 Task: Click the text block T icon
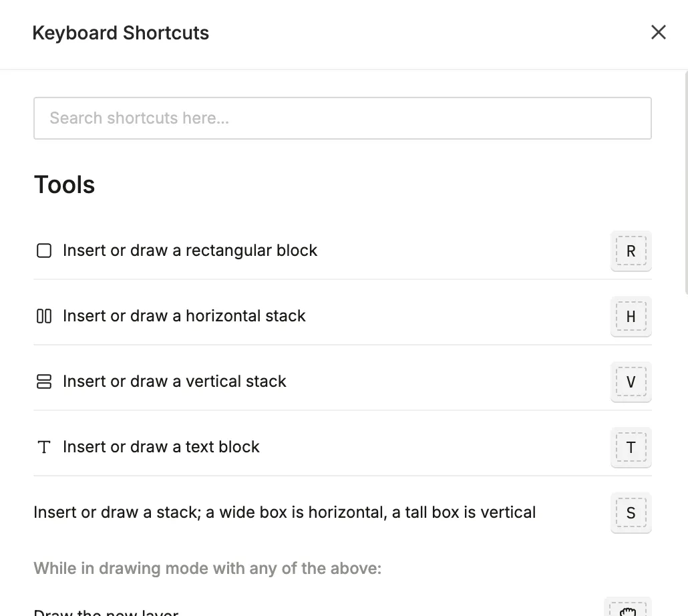coord(44,447)
